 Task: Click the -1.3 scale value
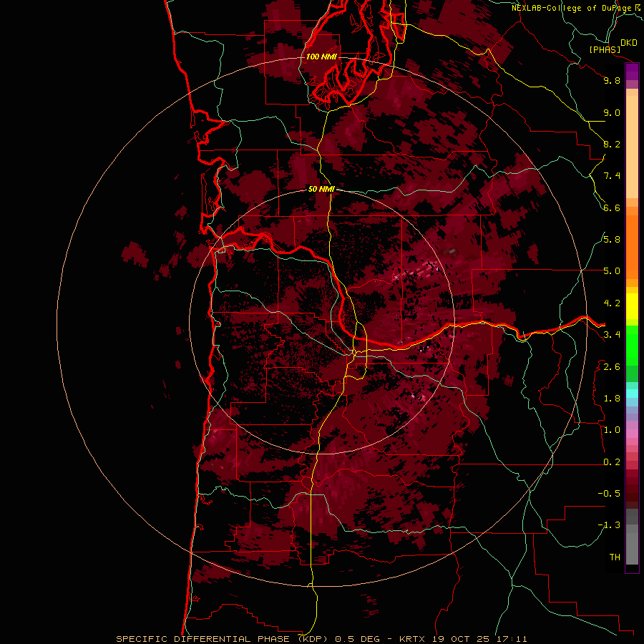[x=609, y=525]
